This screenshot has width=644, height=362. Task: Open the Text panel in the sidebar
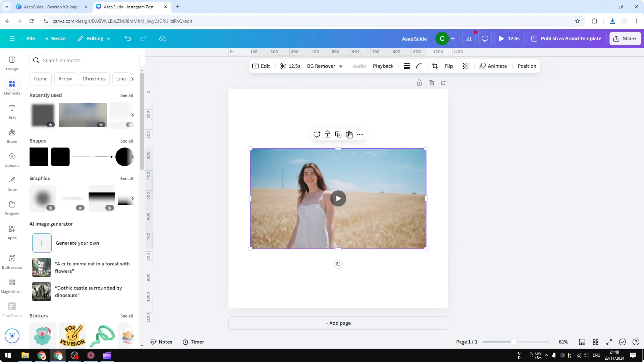click(12, 112)
